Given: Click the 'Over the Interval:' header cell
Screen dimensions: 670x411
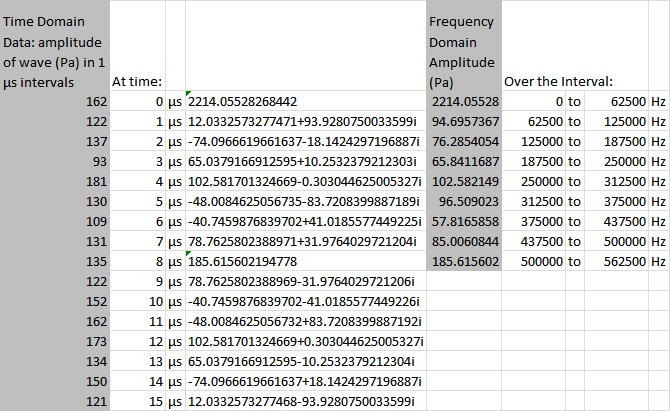Looking at the screenshot, I should point(575,45).
